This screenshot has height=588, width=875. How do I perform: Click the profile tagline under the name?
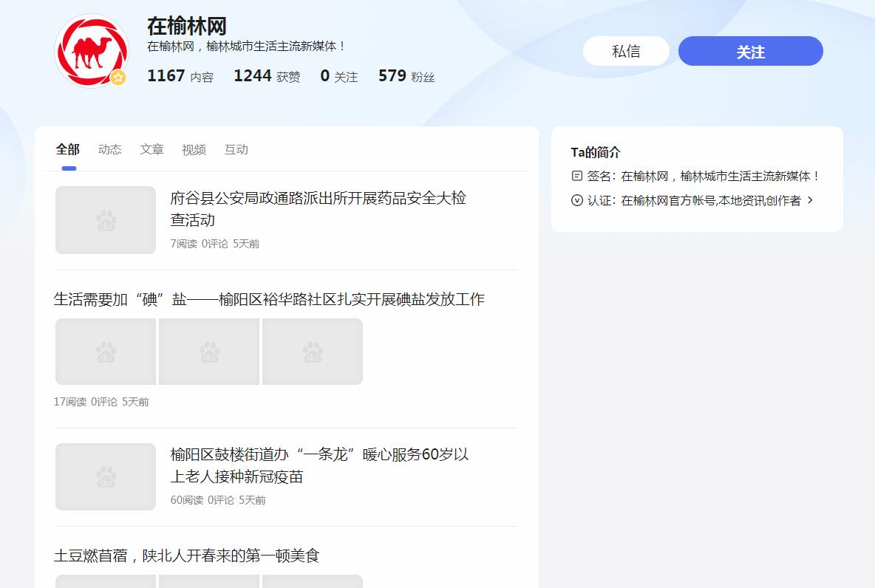[x=246, y=47]
